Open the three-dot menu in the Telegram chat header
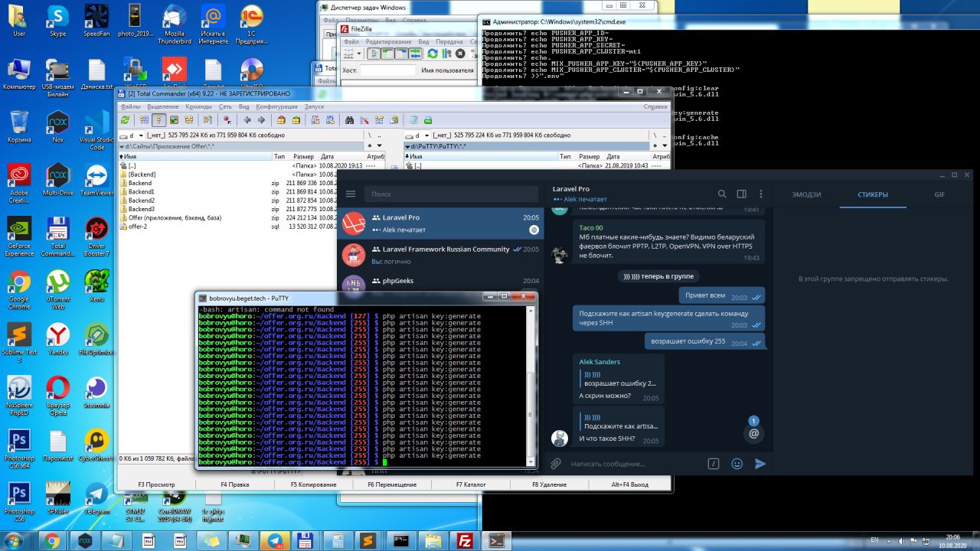Screen dimensions: 980x551 pos(760,194)
